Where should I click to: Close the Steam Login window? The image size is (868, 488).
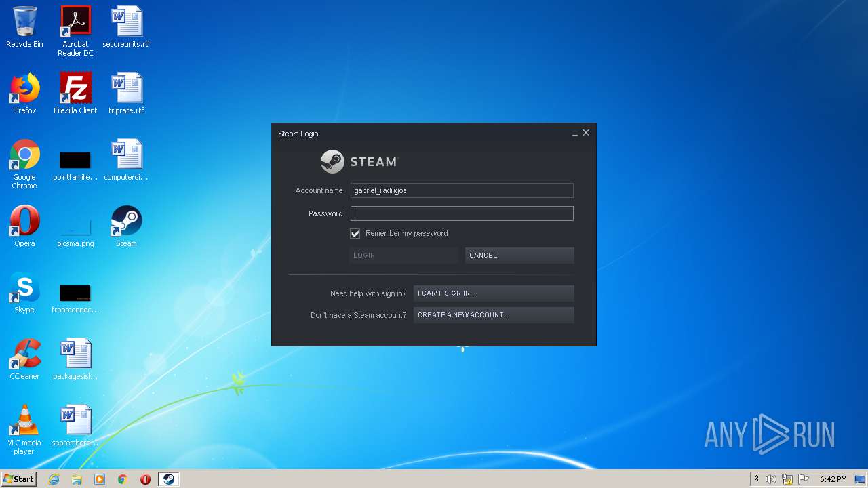click(x=586, y=133)
